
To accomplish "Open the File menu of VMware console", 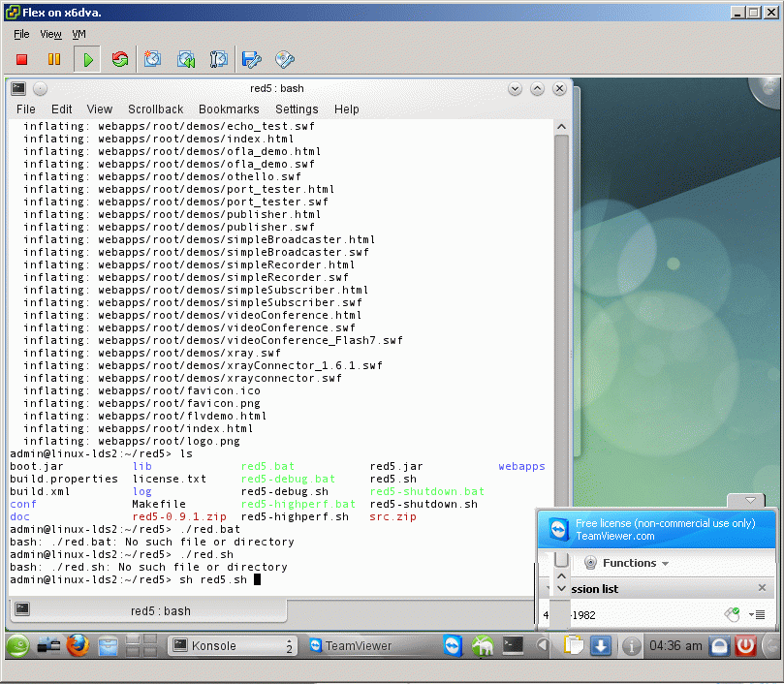I will coord(21,34).
